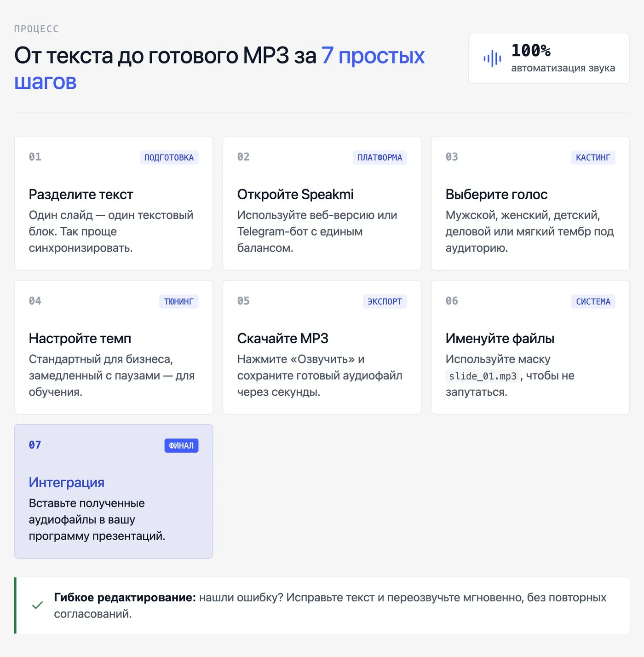Viewport: 644px width, 657px height.
Task: Click description 'Стандартный для бизнеса'
Action: click(x=112, y=375)
